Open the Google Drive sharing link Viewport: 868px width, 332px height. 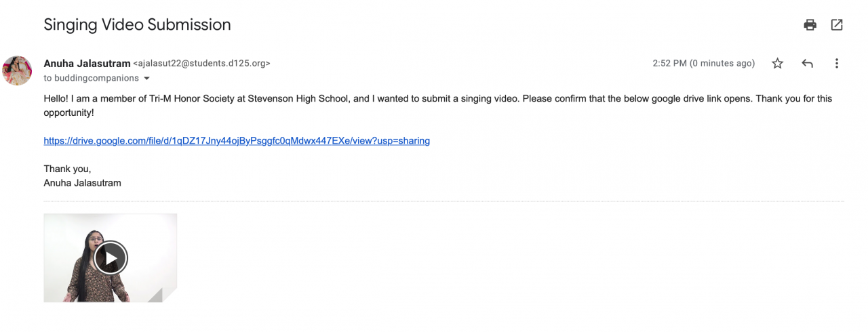(x=237, y=141)
